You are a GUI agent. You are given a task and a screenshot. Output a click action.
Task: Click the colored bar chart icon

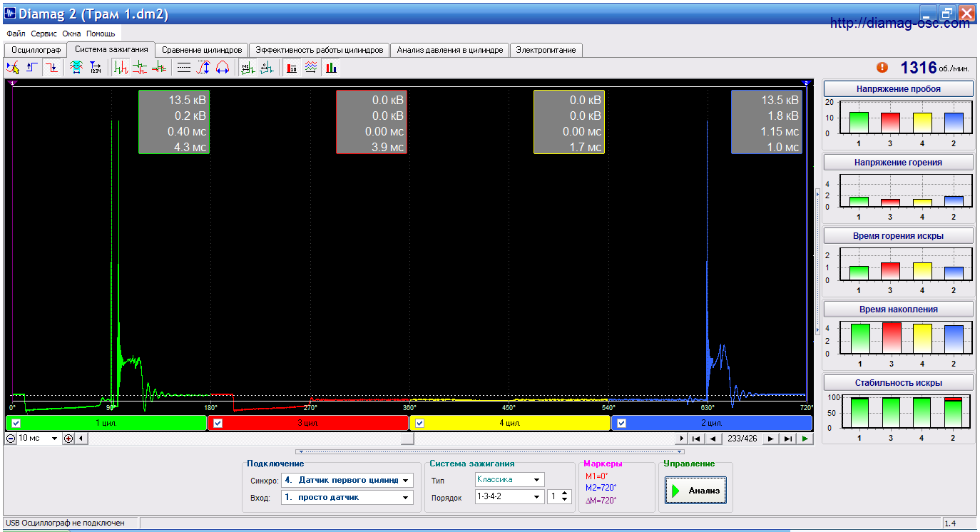[x=331, y=68]
